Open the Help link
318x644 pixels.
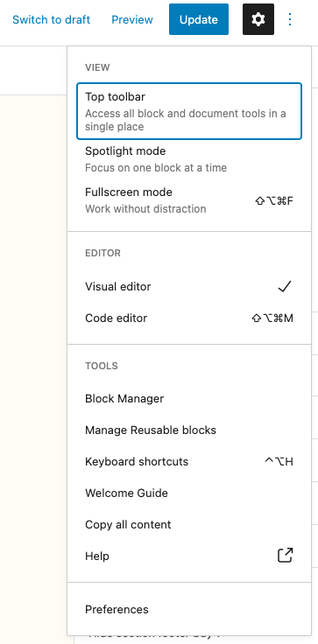coord(189,556)
